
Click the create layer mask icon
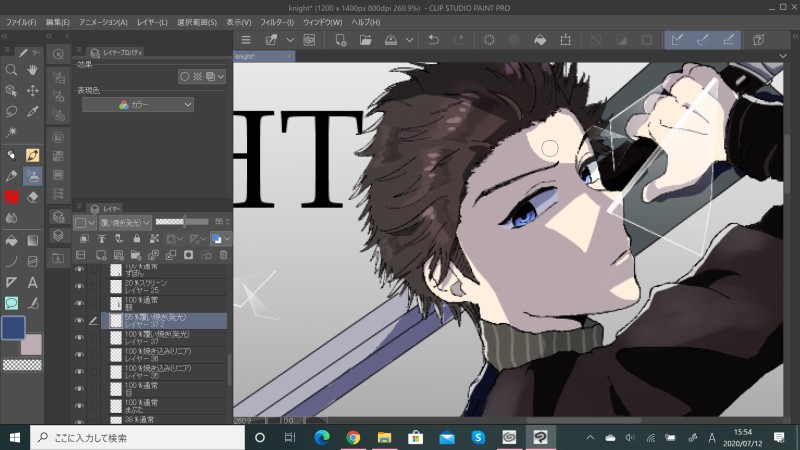click(x=188, y=255)
